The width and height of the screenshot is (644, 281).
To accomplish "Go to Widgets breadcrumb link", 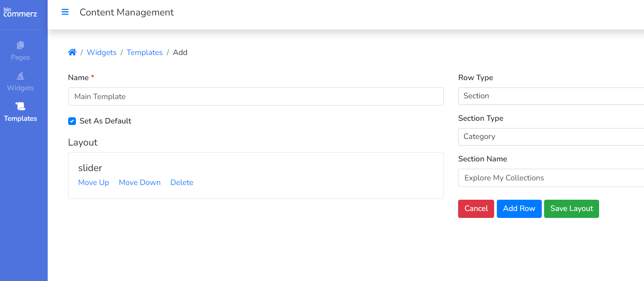I will pyautogui.click(x=101, y=52).
